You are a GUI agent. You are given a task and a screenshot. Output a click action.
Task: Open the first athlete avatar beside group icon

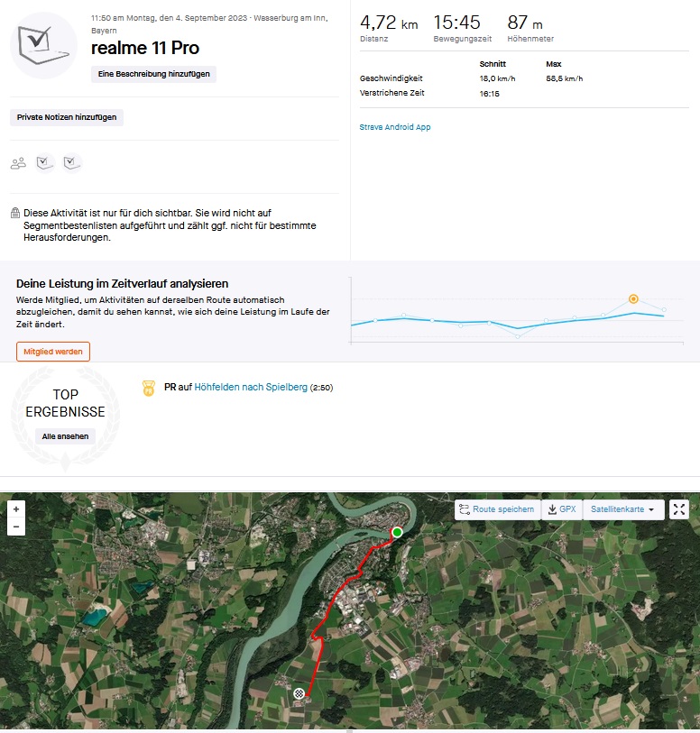click(x=44, y=162)
